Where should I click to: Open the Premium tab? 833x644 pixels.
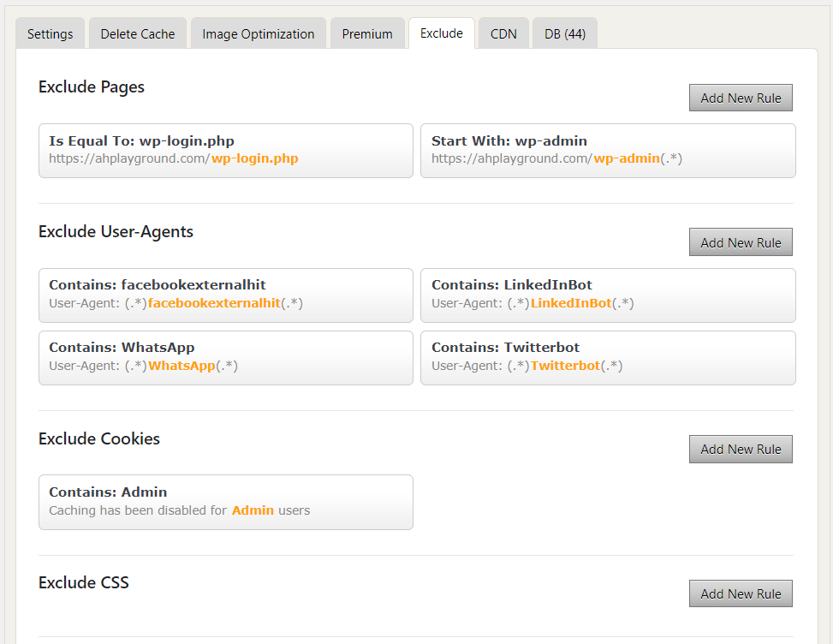tap(367, 34)
